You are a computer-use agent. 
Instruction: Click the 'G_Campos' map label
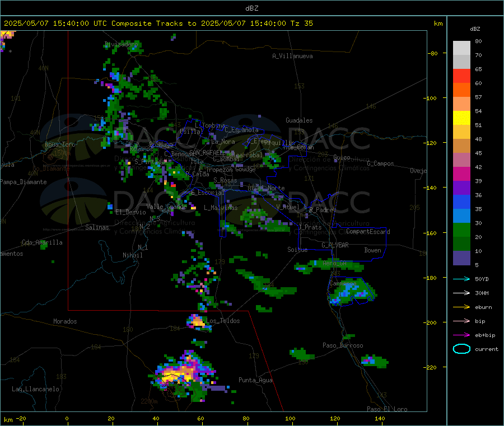click(x=380, y=163)
